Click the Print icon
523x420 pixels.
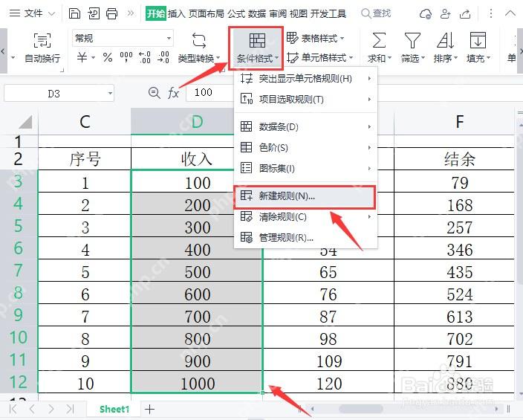tap(112, 13)
